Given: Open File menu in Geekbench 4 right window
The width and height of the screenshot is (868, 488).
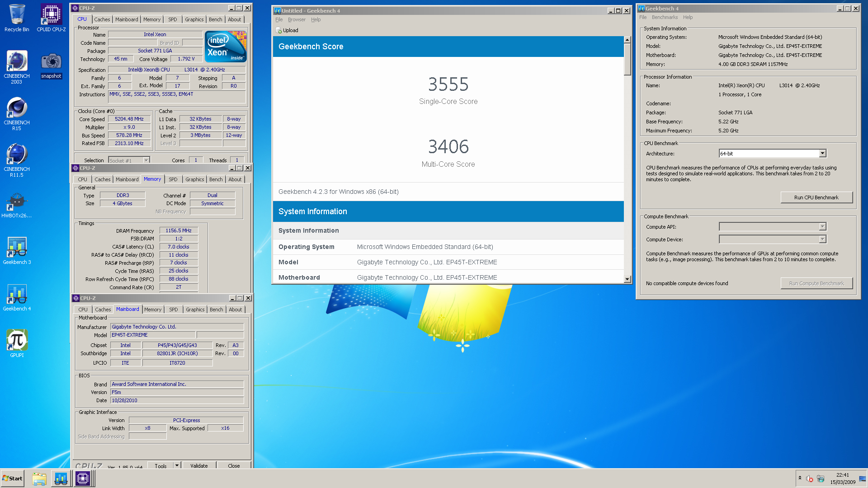Looking at the screenshot, I should [643, 17].
